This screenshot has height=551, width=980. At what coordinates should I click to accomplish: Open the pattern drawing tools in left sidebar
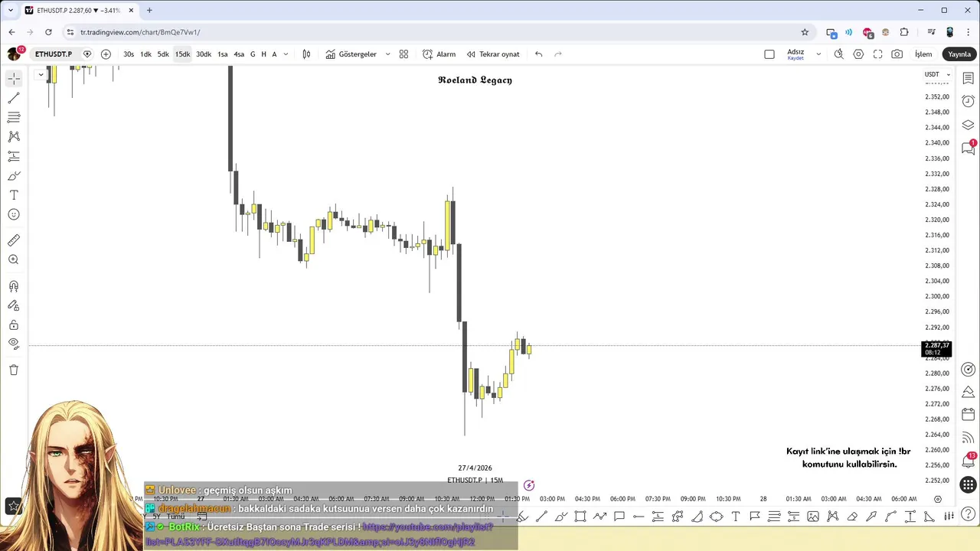[x=14, y=136]
